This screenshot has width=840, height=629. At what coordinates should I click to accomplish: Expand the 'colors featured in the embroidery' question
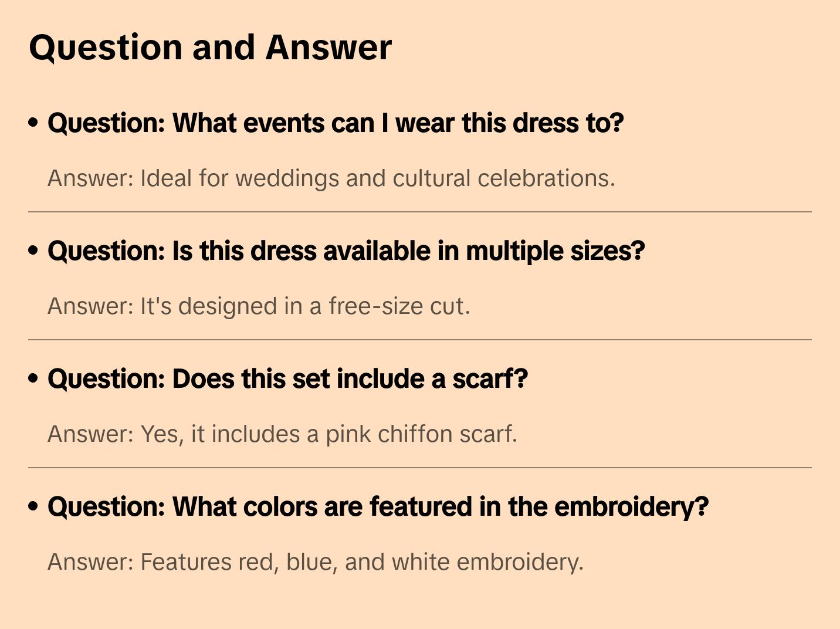coord(378,507)
